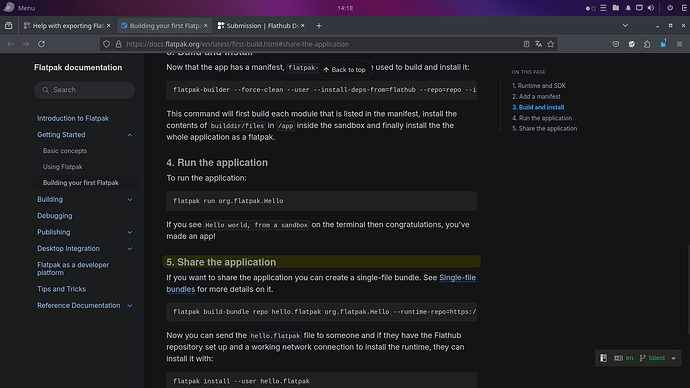Click the '5. Share the application' heading
The image size is (690, 388).
pos(221,262)
